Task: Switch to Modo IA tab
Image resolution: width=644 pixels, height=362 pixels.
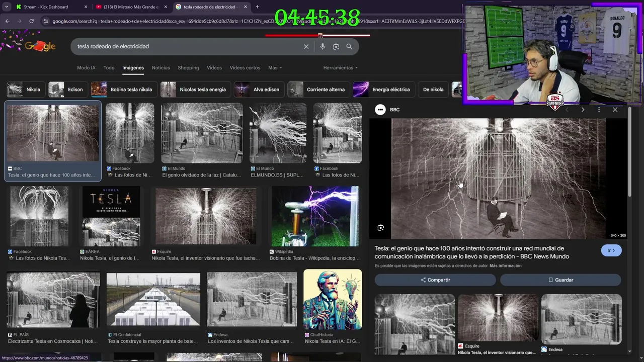Action: click(86, 68)
